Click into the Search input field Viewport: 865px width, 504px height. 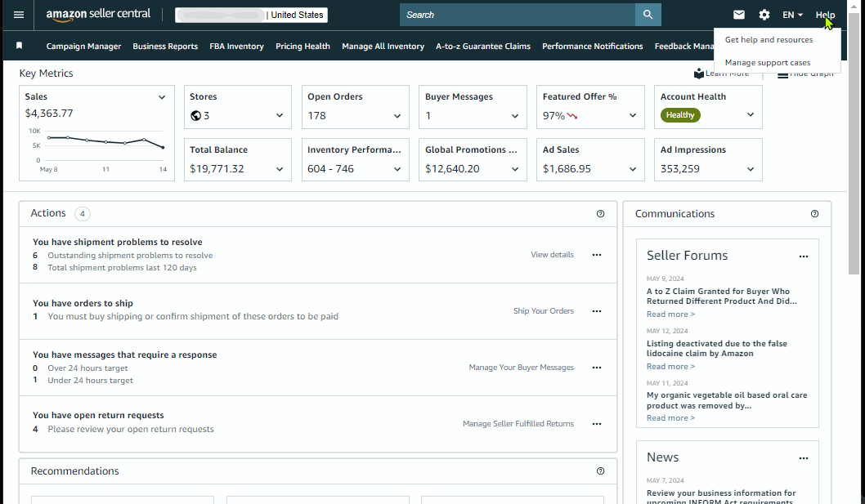(x=518, y=15)
